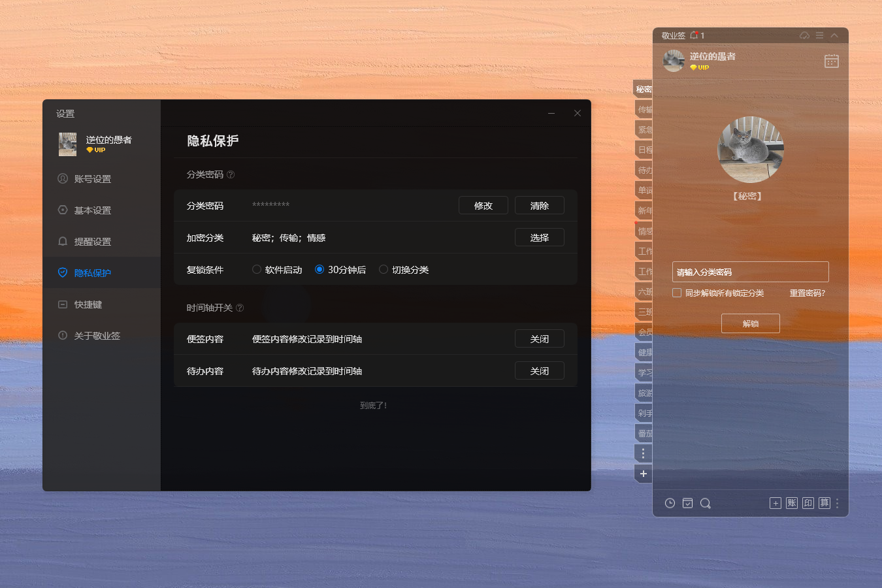Open the ledger via the 账 icon
This screenshot has height=588, width=882.
791,503
